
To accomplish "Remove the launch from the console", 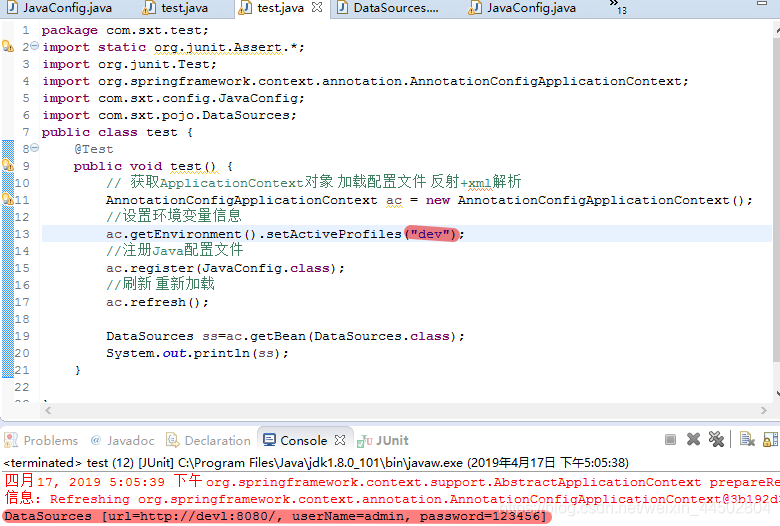I will tap(693, 439).
